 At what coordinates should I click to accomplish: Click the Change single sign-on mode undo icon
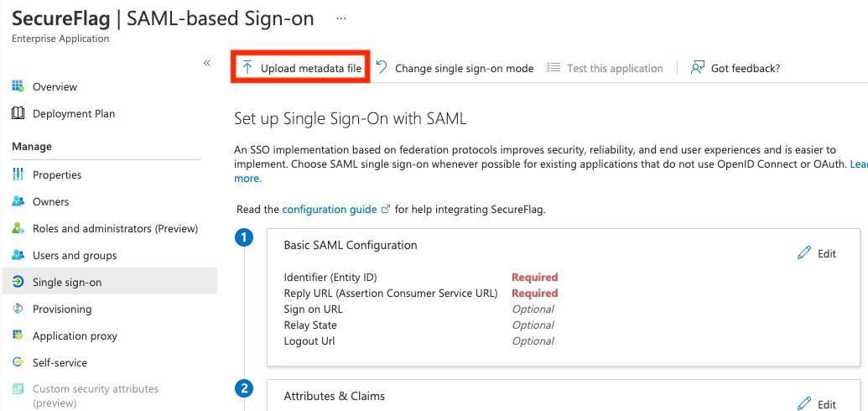382,67
